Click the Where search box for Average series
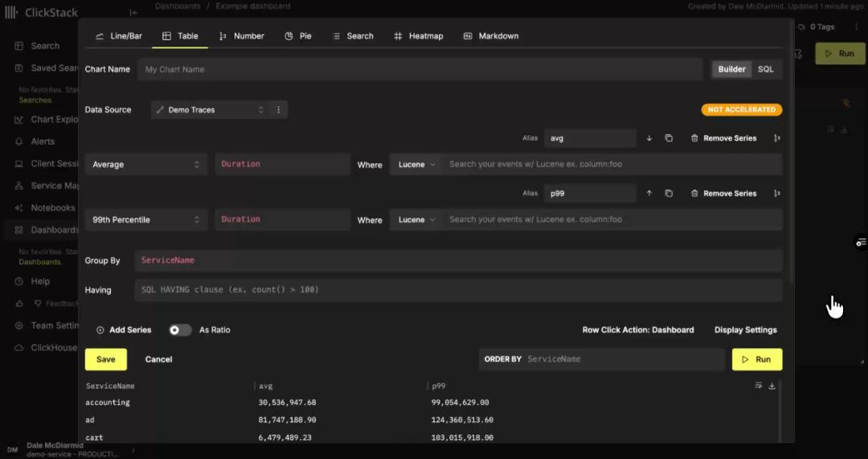868x459 pixels. pyautogui.click(x=612, y=165)
